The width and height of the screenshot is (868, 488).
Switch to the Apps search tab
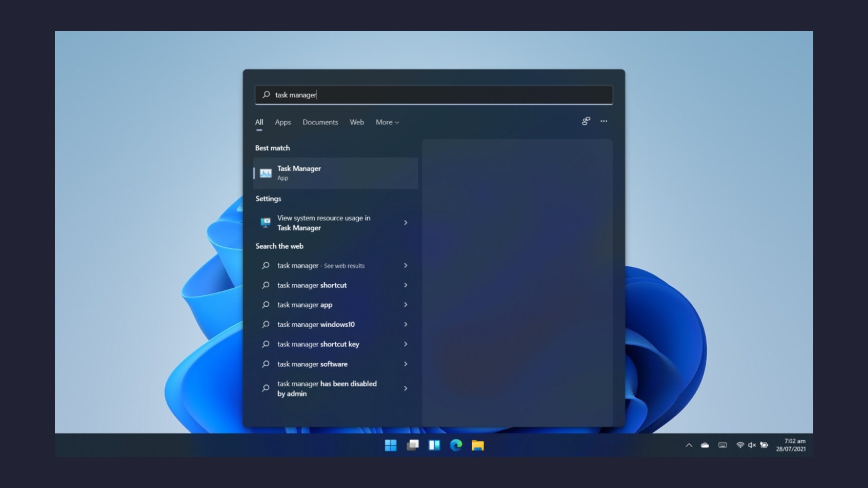click(x=283, y=122)
